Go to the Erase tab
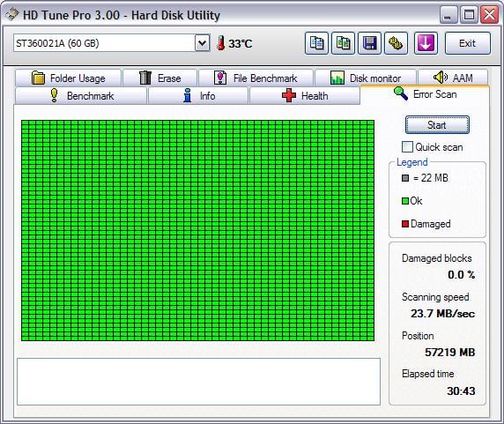This screenshot has height=424, width=504. [160, 78]
